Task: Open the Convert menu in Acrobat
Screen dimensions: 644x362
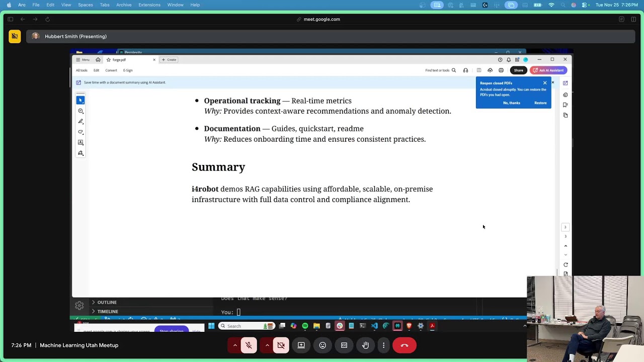Action: (111, 70)
